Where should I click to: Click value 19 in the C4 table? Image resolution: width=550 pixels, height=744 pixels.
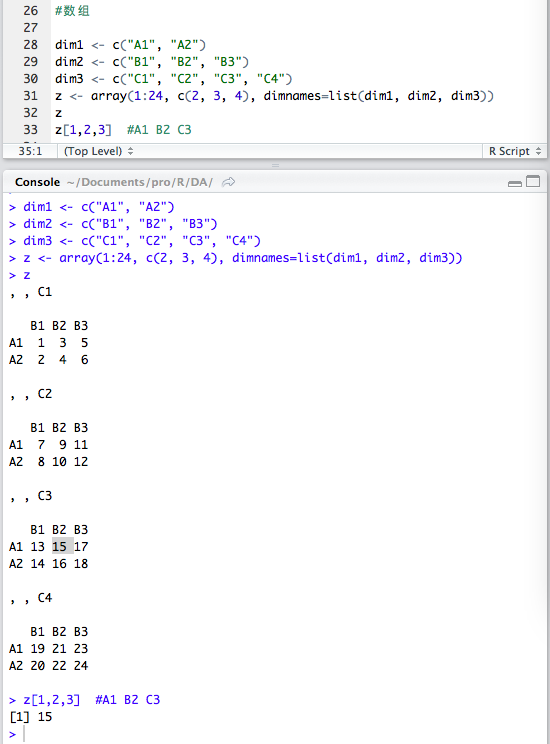(37, 649)
